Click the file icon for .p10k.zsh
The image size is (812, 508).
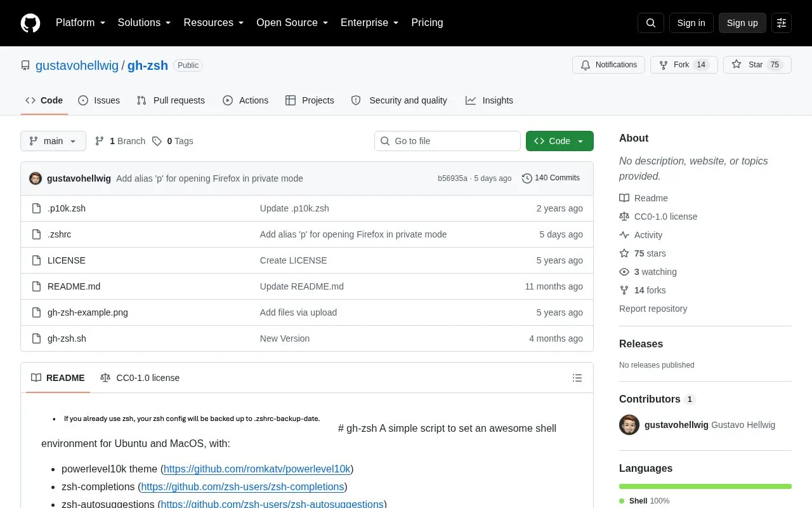[37, 208]
